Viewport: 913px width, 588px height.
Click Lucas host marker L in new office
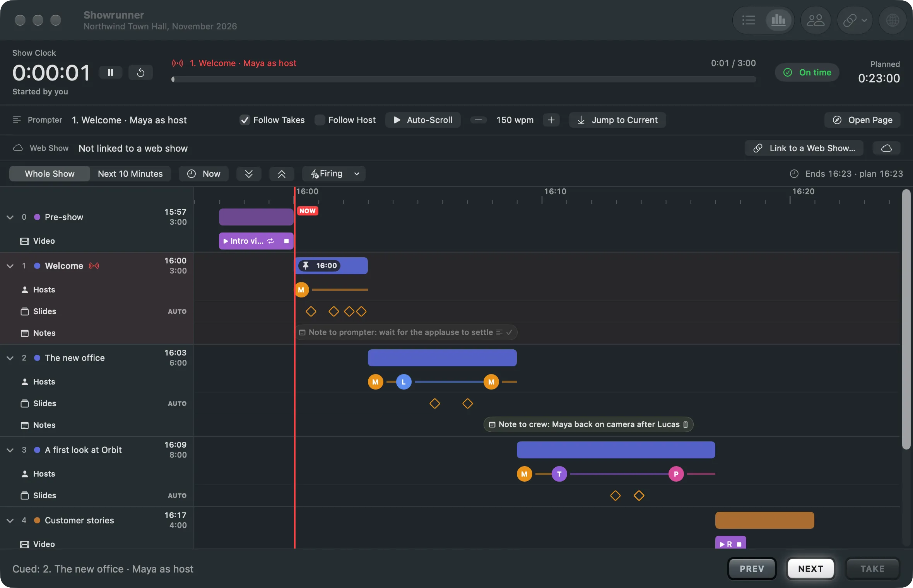(403, 382)
